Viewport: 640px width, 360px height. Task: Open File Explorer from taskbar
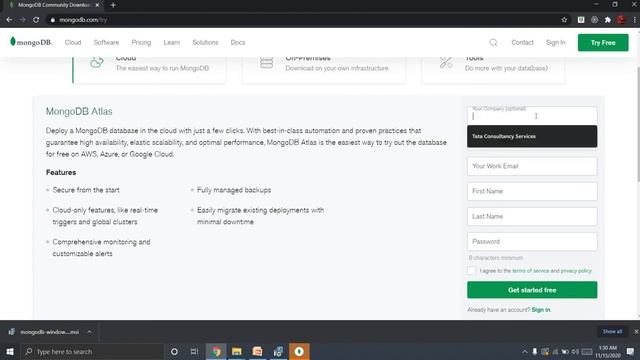[237, 351]
